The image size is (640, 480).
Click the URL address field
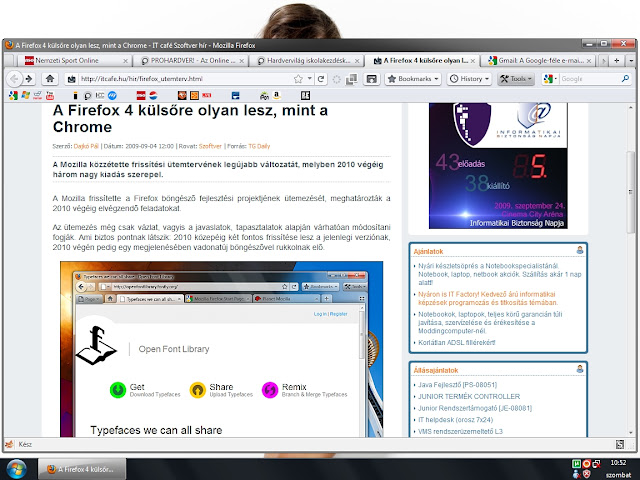click(185, 79)
